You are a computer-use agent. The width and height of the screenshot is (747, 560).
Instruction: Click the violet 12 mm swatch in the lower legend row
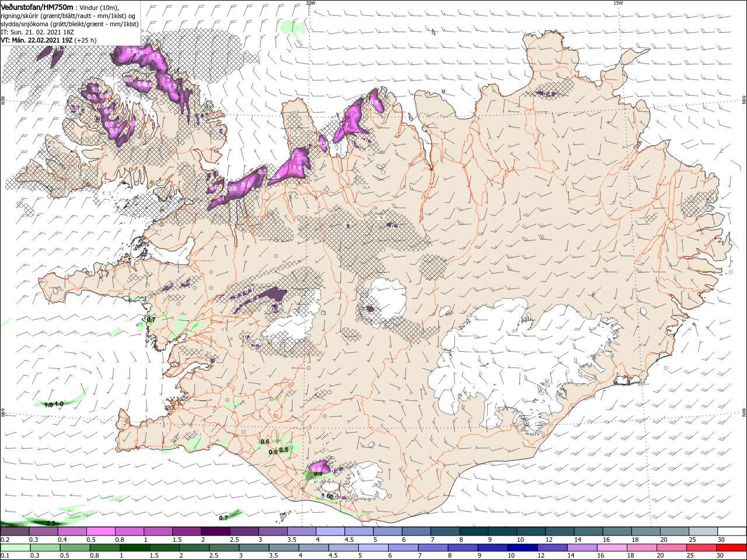(552, 548)
